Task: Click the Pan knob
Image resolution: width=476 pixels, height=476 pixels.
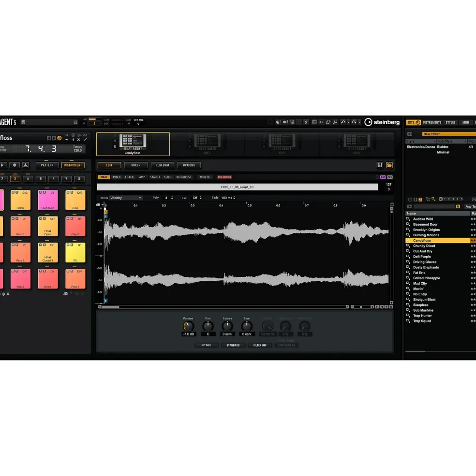Action: (x=208, y=326)
